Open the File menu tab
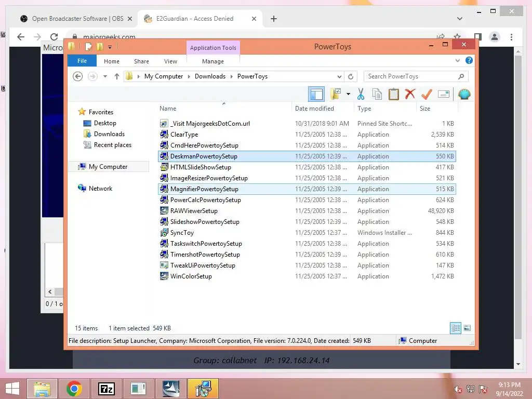Image resolution: width=532 pixels, height=399 pixels. (x=82, y=61)
